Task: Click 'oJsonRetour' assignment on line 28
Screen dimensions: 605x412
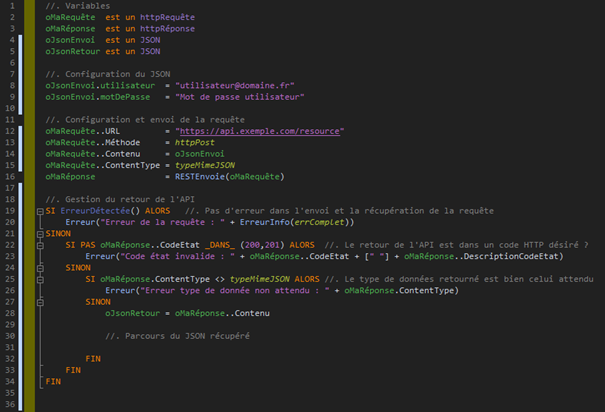Action: [132, 313]
